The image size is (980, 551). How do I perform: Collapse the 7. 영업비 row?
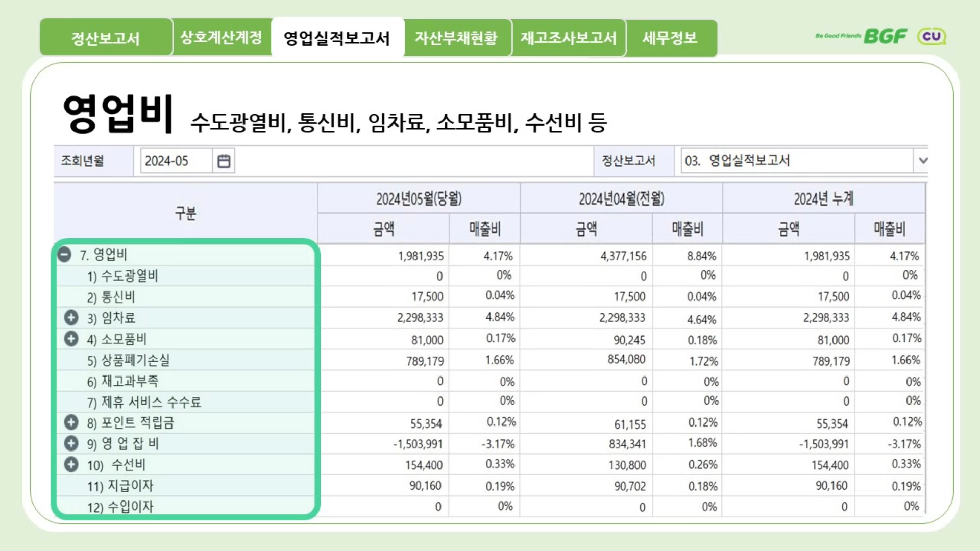[64, 254]
